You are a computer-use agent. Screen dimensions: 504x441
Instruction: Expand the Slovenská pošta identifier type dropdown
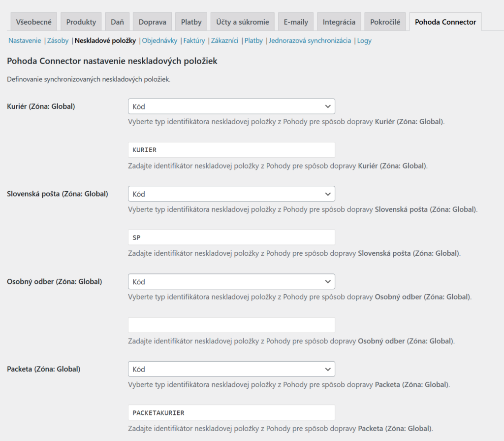click(x=231, y=194)
